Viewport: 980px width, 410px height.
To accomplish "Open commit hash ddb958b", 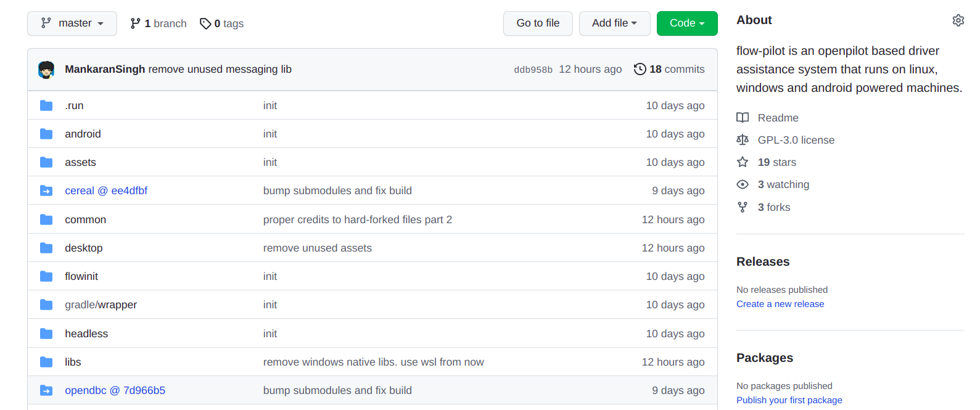I will tap(533, 70).
